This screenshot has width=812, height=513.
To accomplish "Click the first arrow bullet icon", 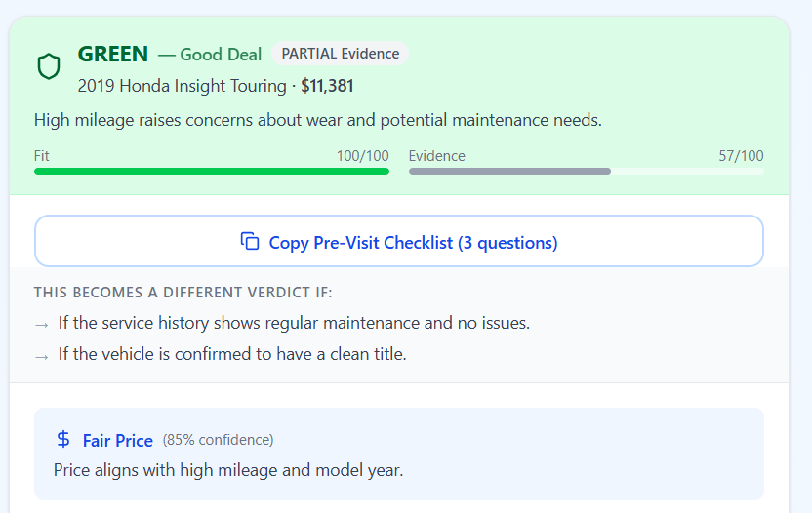I will point(42,325).
